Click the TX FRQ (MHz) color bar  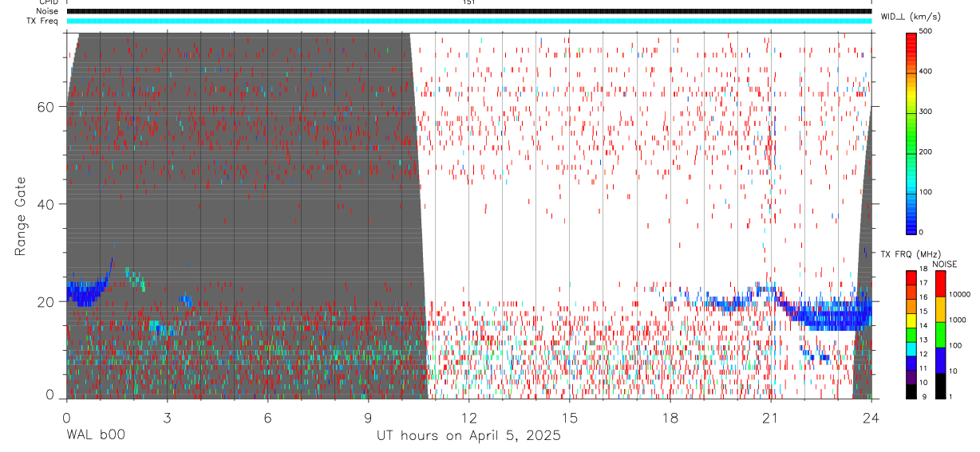coord(912,334)
